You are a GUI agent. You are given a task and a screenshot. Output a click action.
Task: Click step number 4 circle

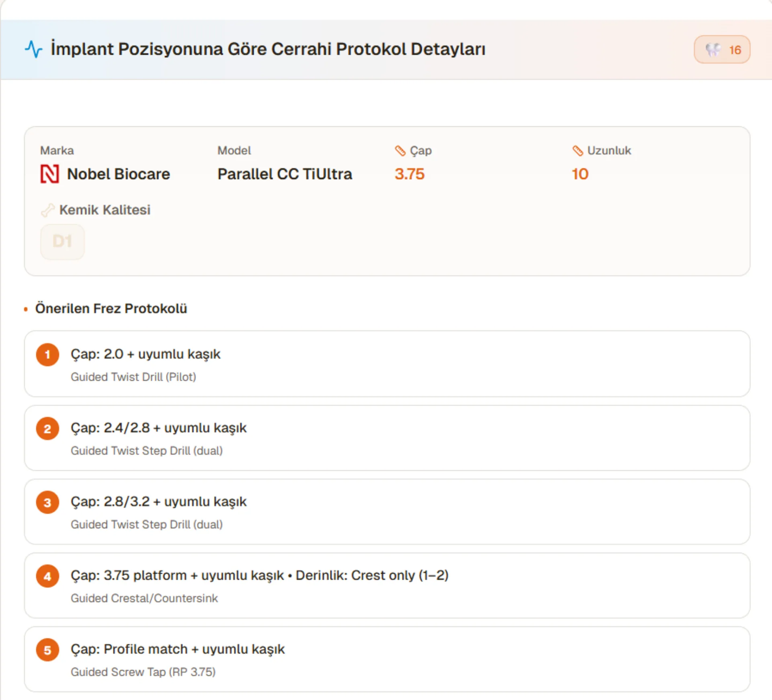(x=47, y=576)
